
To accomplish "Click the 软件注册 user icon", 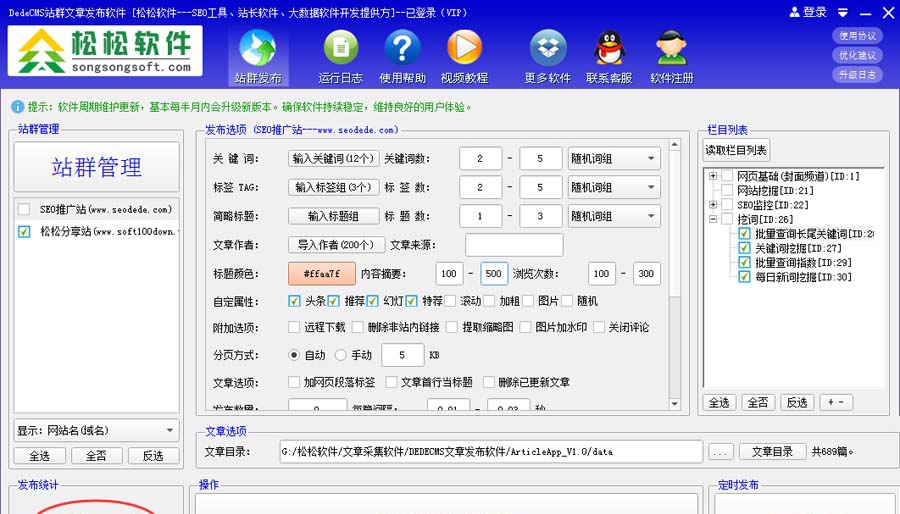I will 672,56.
